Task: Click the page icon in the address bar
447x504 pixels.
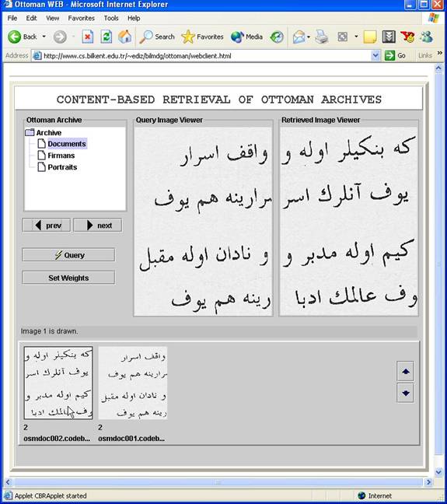Action: coord(37,55)
